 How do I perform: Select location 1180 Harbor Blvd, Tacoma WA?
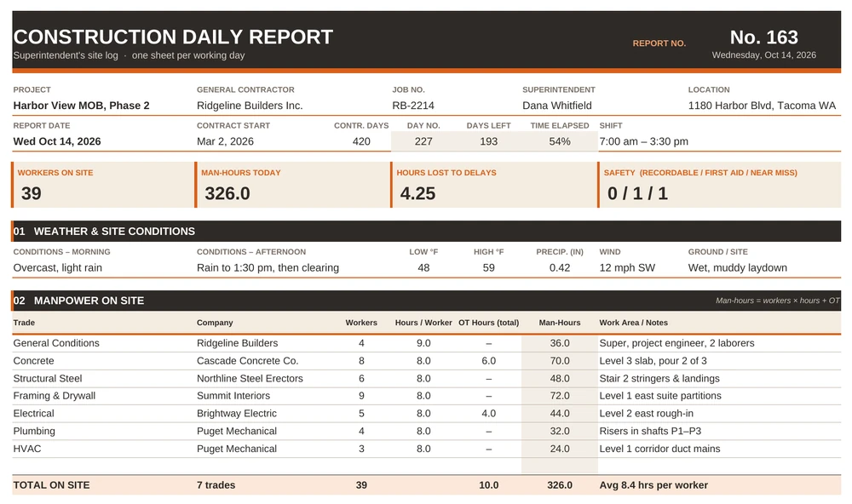762,106
